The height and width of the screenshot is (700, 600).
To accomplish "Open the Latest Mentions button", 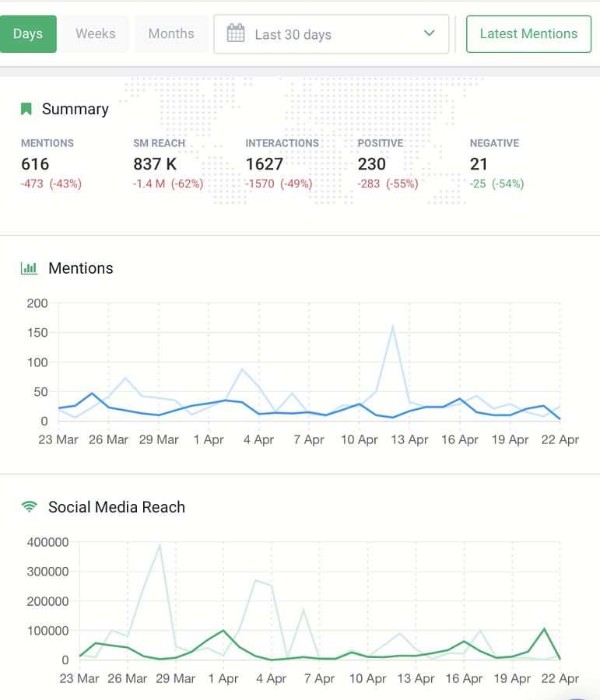I will pos(528,34).
